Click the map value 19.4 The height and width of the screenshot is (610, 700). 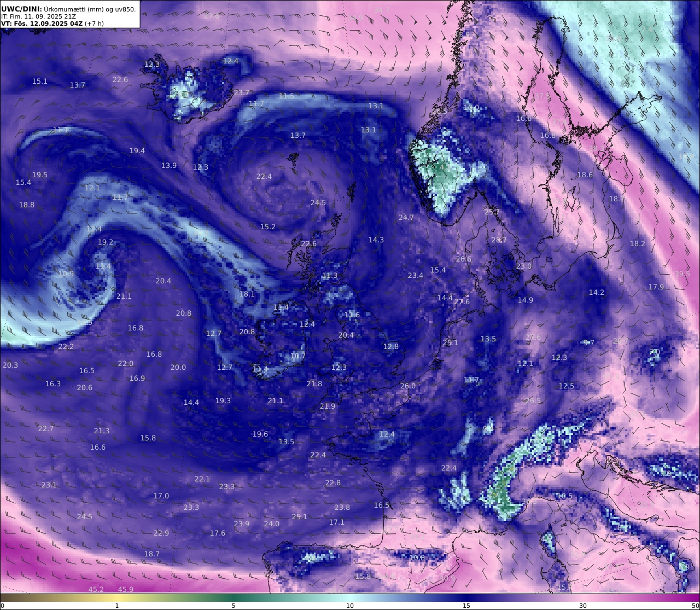pos(137,151)
